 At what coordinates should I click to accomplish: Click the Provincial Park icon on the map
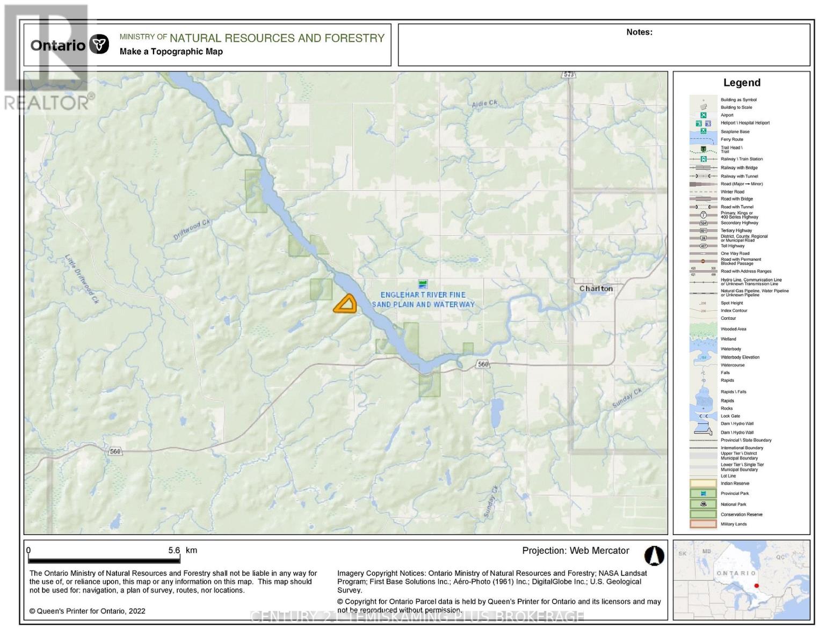click(424, 283)
